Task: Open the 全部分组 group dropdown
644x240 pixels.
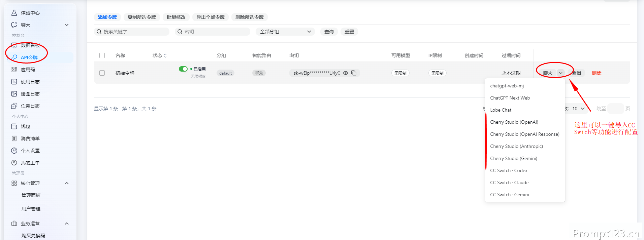Action: pyautogui.click(x=285, y=32)
